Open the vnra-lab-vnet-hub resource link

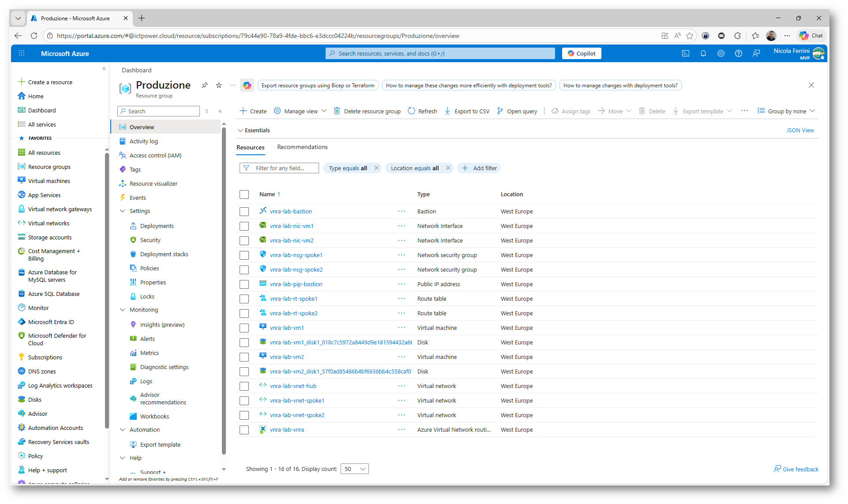tap(293, 386)
